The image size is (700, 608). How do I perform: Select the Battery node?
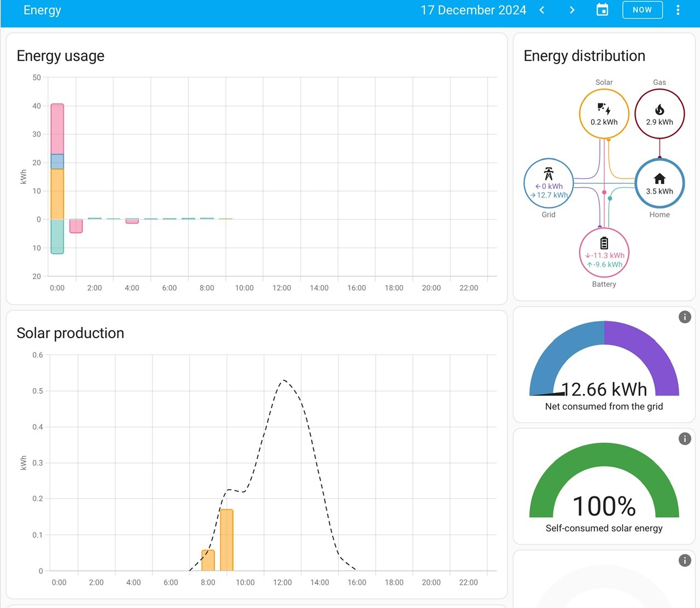604,253
